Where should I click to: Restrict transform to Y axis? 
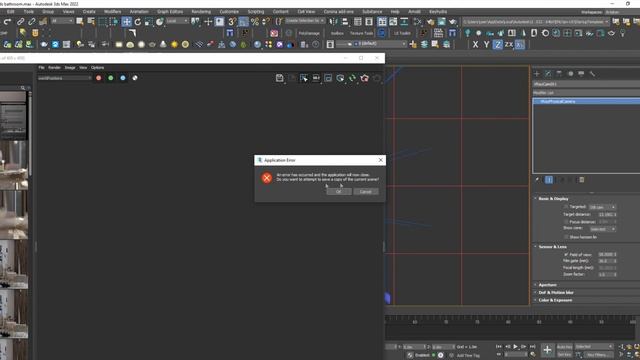486,44
